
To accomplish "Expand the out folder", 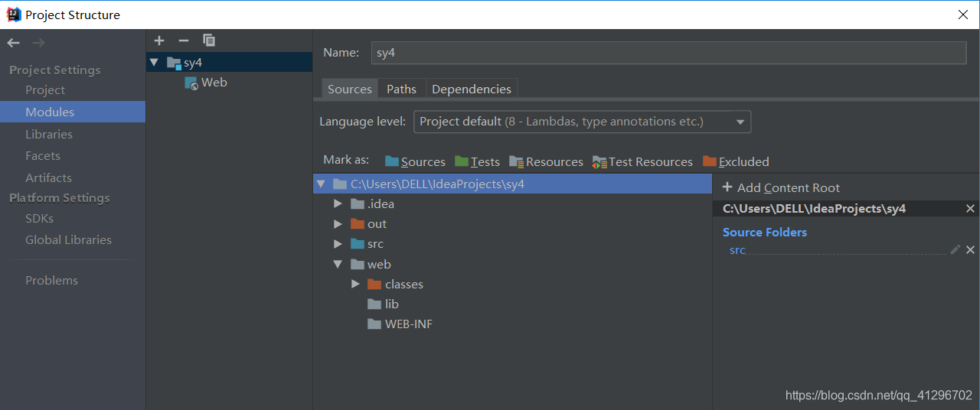I will (x=338, y=224).
